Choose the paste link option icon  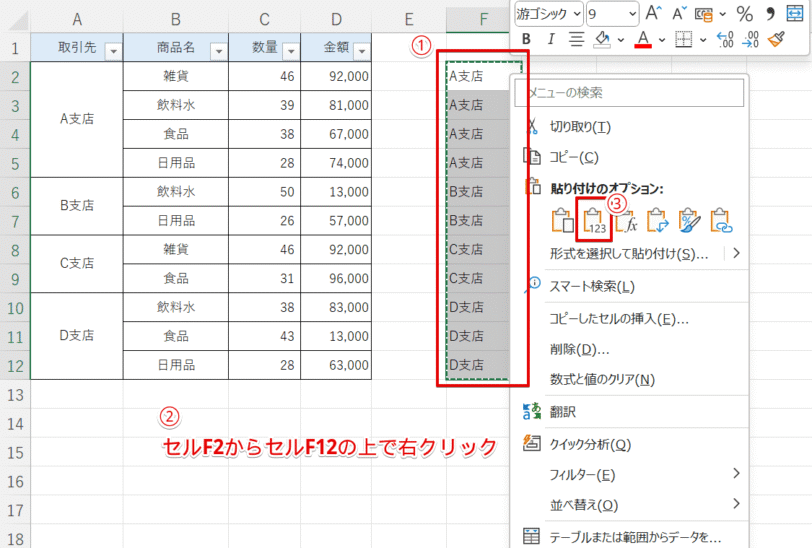click(x=721, y=221)
